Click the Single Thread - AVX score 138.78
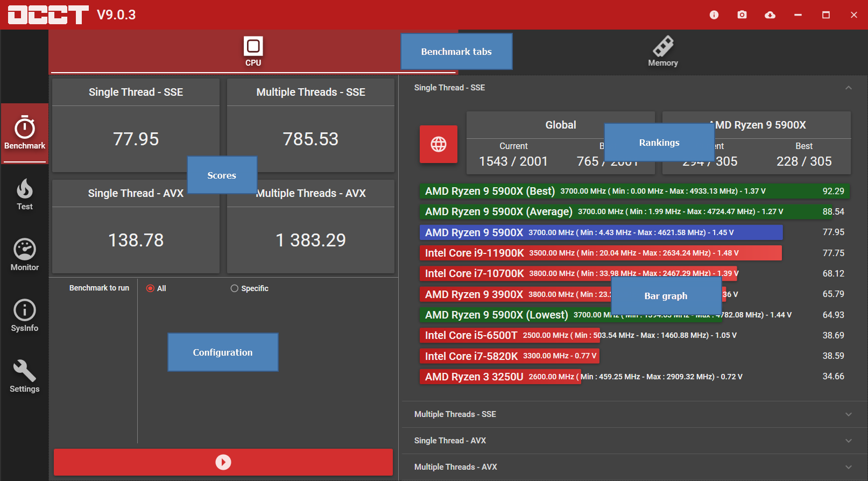The width and height of the screenshot is (868, 481). coord(136,240)
